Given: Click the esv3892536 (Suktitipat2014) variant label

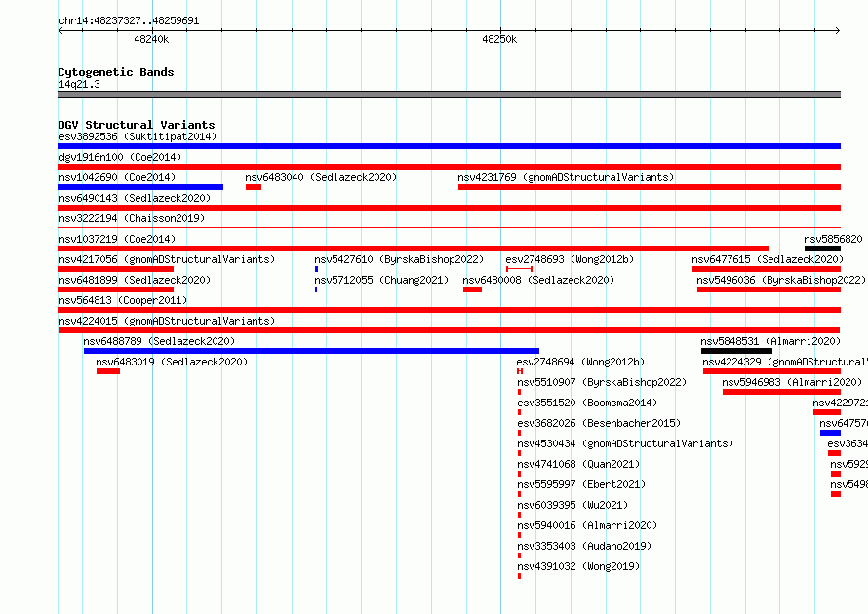Looking at the screenshot, I should [138, 136].
